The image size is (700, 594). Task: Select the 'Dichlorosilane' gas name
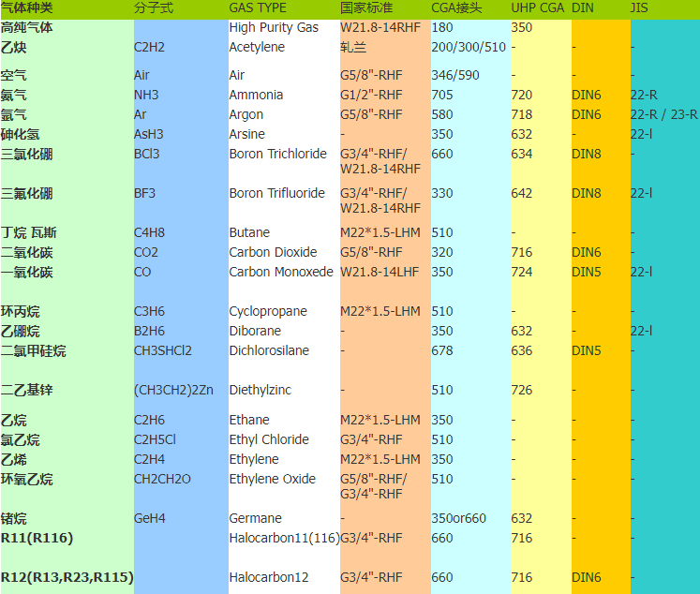point(269,350)
